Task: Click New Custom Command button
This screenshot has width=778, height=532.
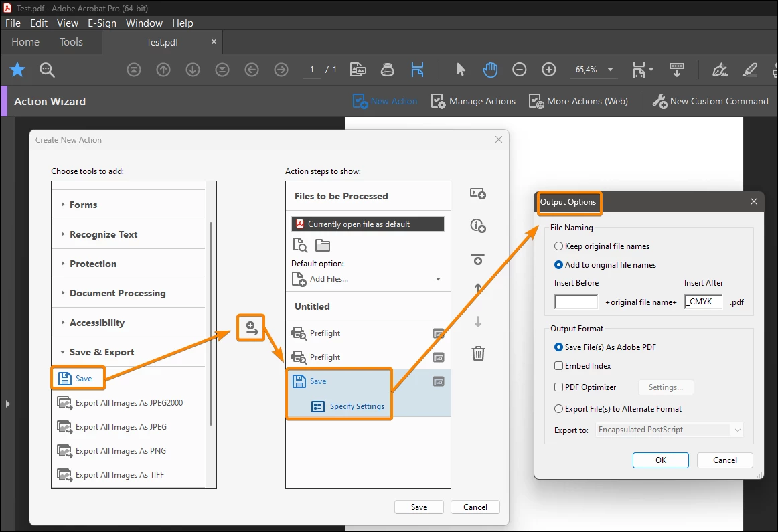Action: point(710,101)
